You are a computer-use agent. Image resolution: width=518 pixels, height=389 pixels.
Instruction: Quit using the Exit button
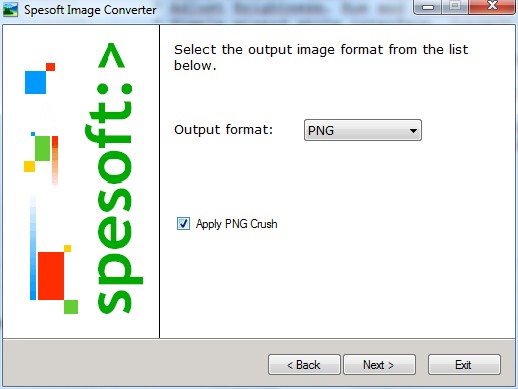tap(464, 365)
